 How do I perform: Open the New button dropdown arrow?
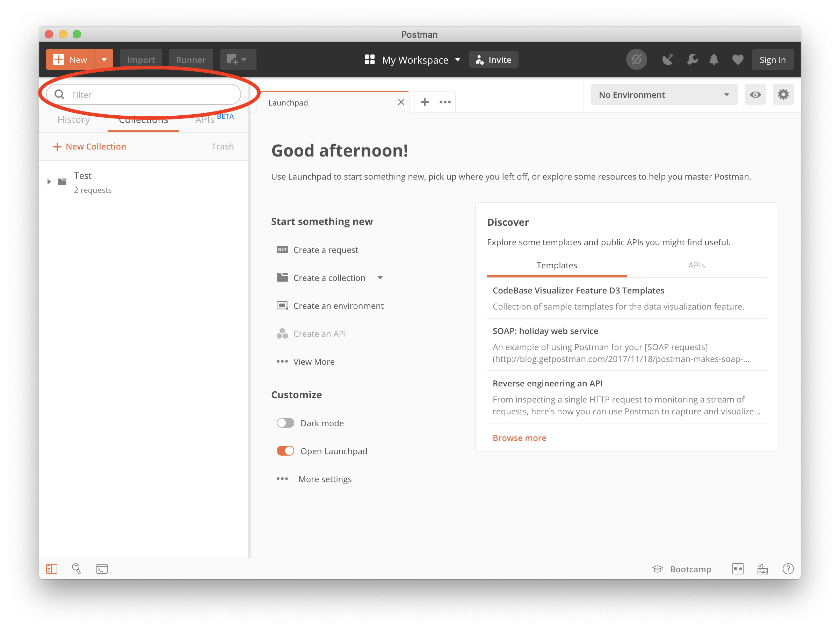pyautogui.click(x=104, y=60)
